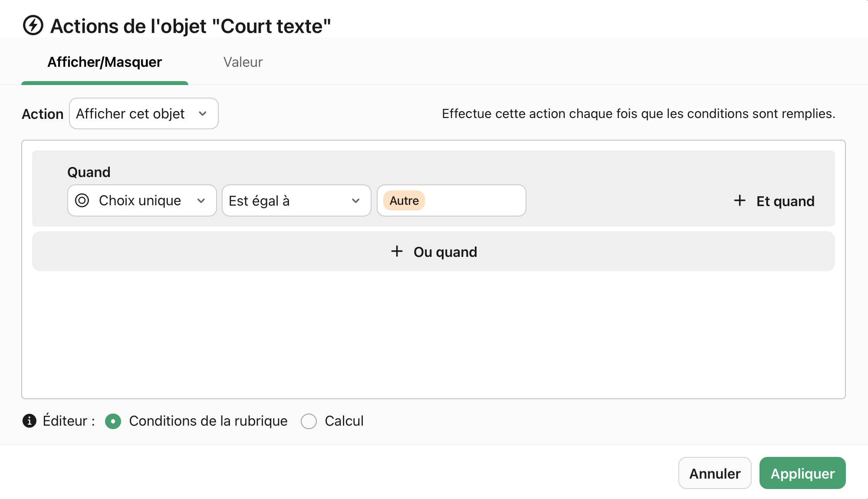The image size is (868, 499).
Task: Select the Calcul editor mode
Action: pos(309,421)
